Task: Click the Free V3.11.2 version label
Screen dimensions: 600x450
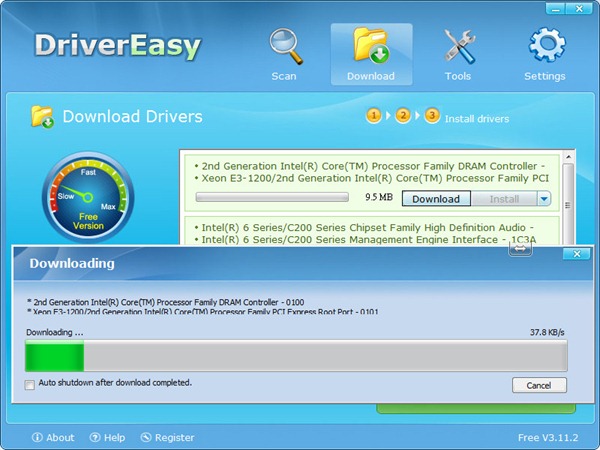Action: [x=548, y=437]
